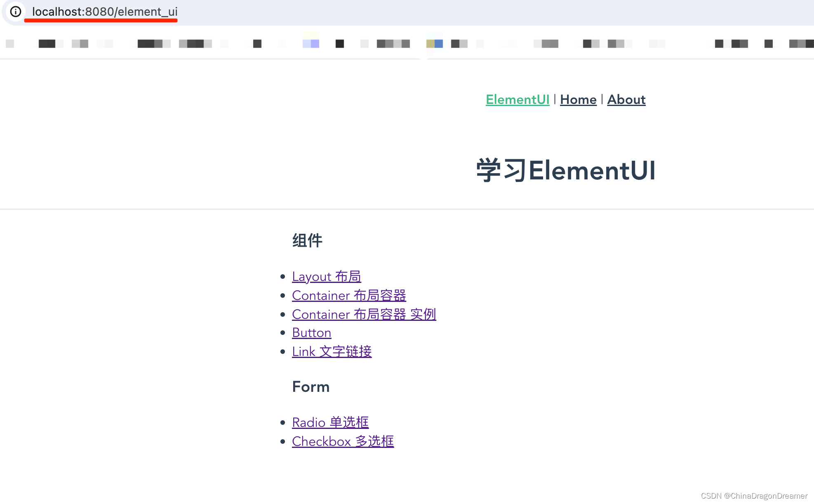Navigate to the About page
The image size is (814, 504).
tap(626, 99)
